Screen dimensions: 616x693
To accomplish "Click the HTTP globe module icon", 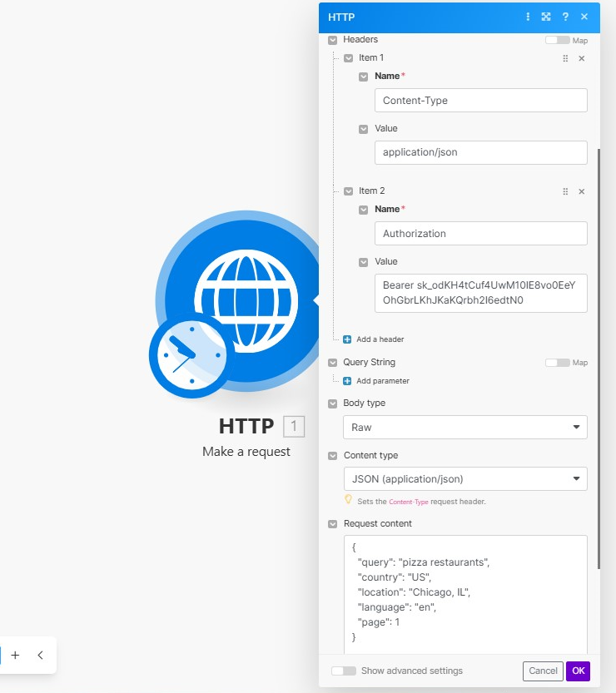I will tap(246, 300).
